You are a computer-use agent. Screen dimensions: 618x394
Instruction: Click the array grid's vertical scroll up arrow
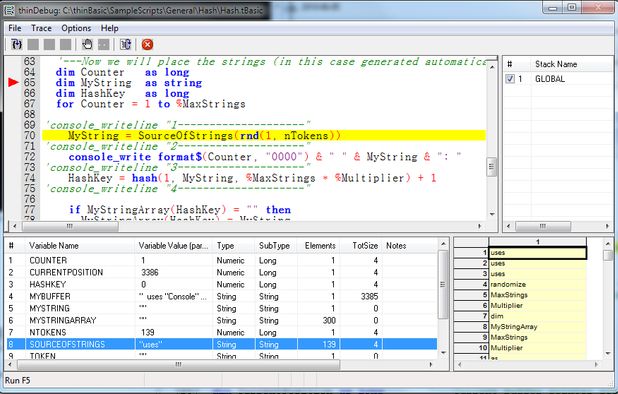pos(608,244)
